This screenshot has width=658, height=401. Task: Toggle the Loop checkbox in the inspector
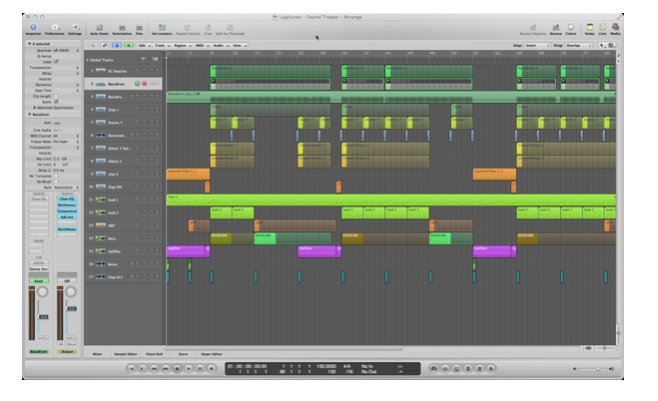click(56, 62)
